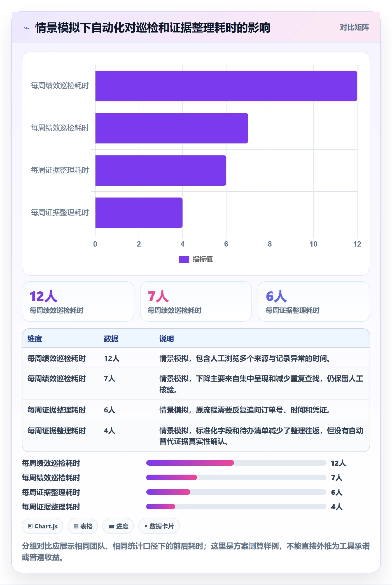Screen dimensions: 392x585
Task: Click the 说明 column header
Action: 167,339
